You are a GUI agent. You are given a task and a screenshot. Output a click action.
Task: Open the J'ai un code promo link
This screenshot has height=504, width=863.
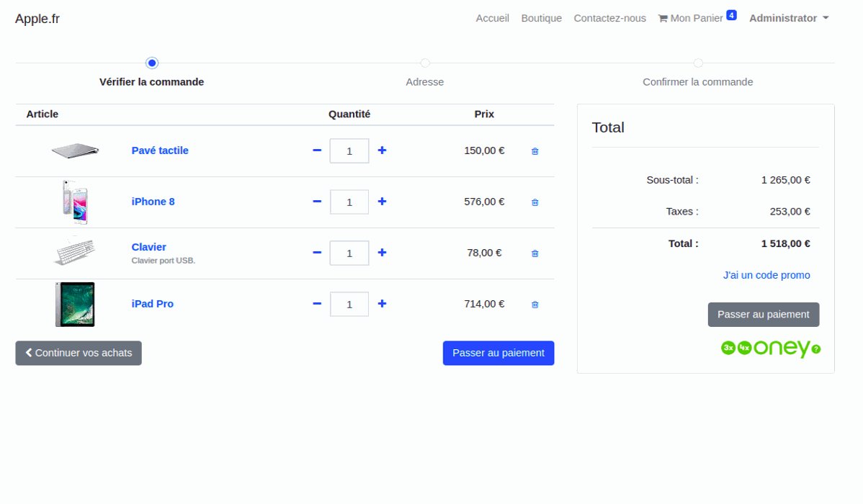766,275
